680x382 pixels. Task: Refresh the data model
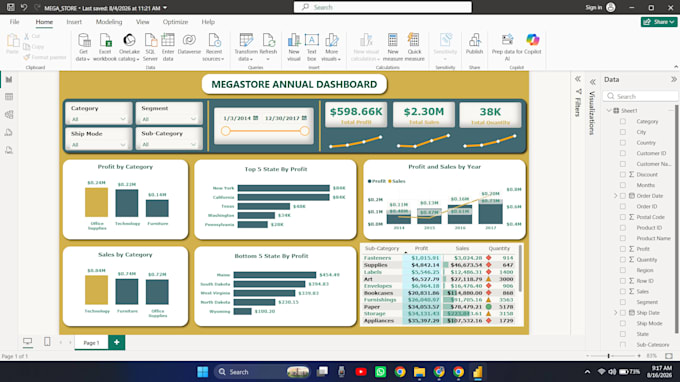[x=268, y=47]
